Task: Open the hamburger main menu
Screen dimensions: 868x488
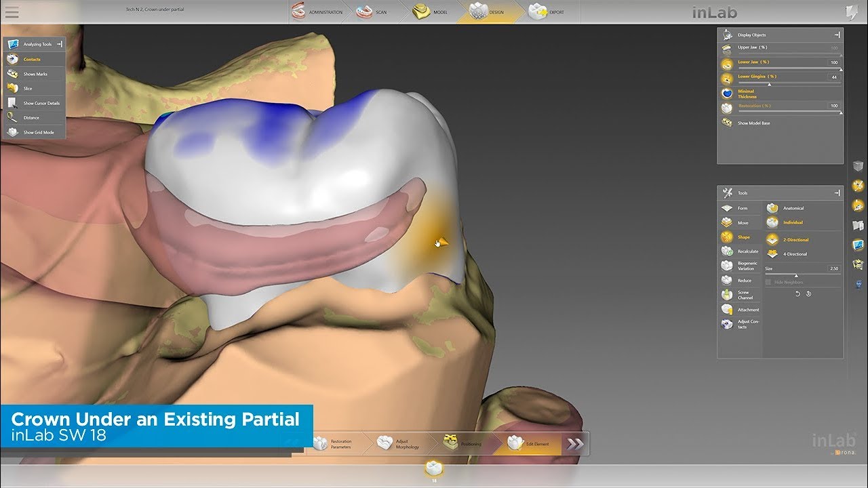Action: click(12, 12)
